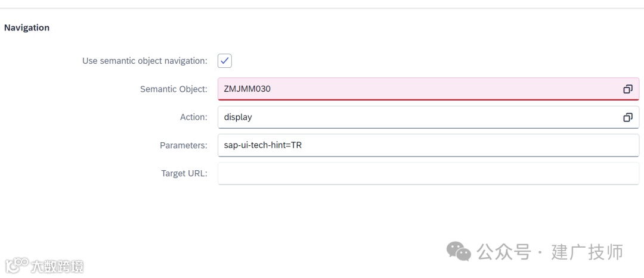Click the "Target URL:" field label
This screenshot has width=644, height=278.
184,173
